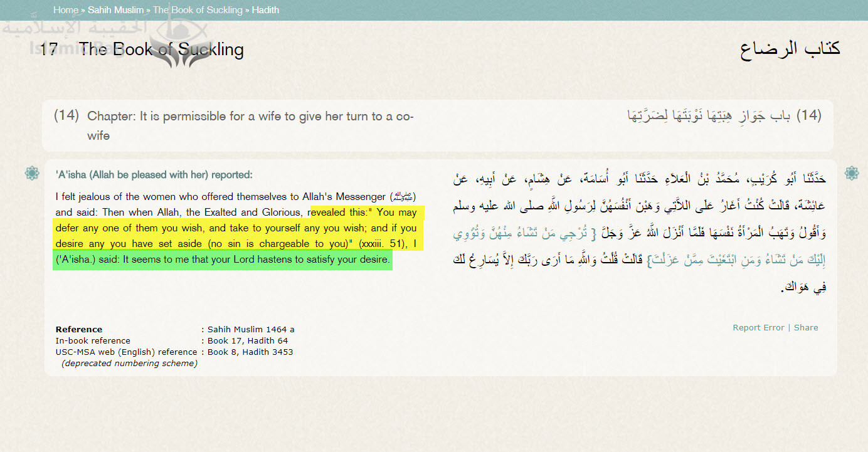
Task: Click 'The Book of Suckling' heading
Action: (161, 50)
